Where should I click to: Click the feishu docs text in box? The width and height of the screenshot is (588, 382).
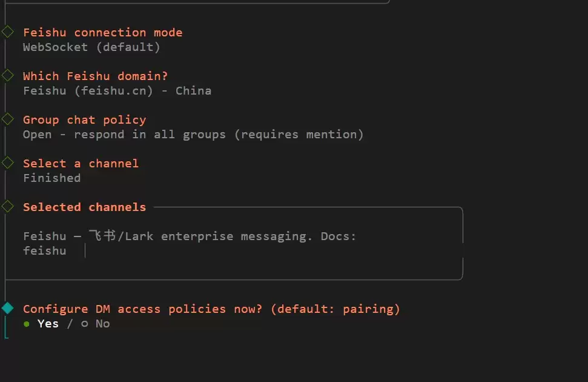45,251
